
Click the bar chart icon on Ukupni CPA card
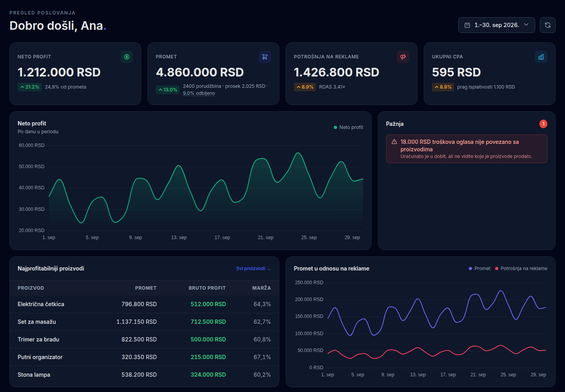tap(541, 57)
